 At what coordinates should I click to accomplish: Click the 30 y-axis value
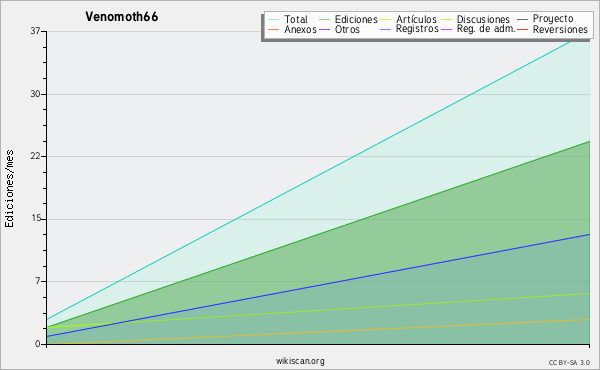(x=36, y=94)
